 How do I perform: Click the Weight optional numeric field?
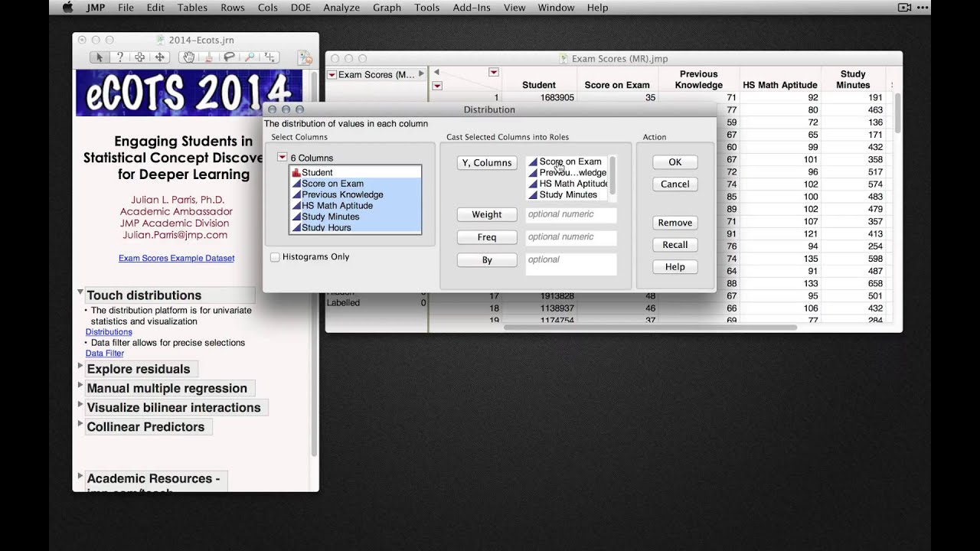(x=571, y=215)
